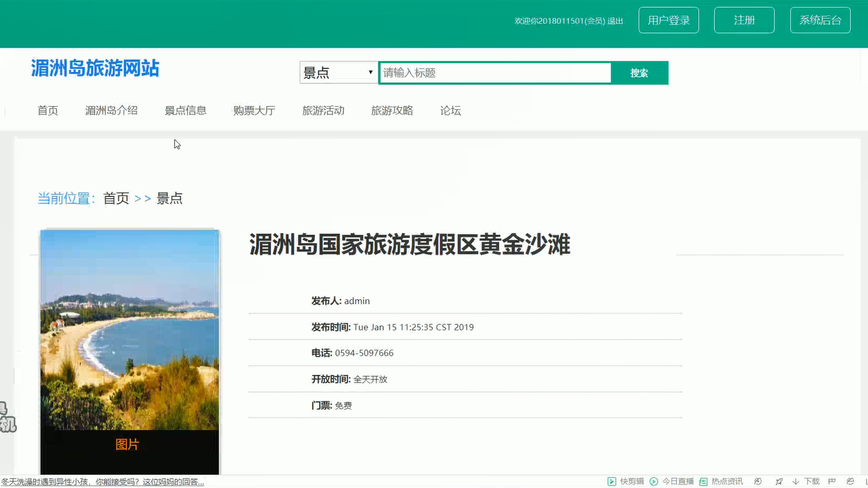Open 景点信息 navigation item
This screenshot has width=868, height=488.
click(185, 110)
